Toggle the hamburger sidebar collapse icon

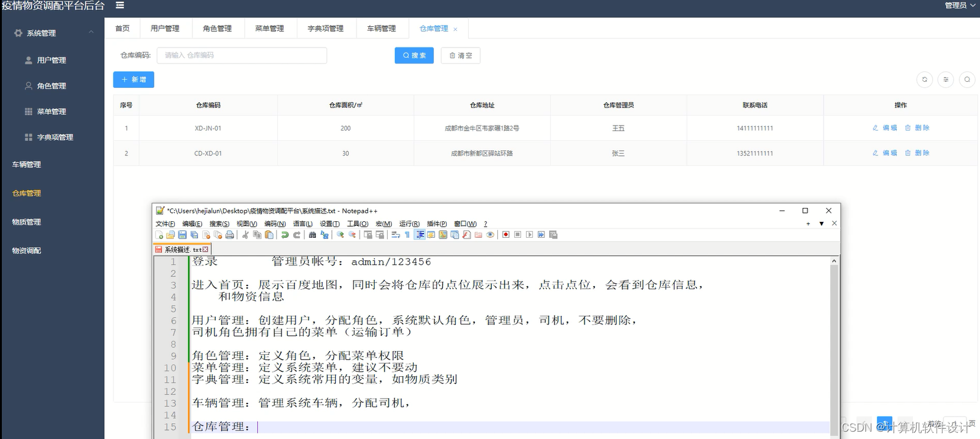point(120,5)
